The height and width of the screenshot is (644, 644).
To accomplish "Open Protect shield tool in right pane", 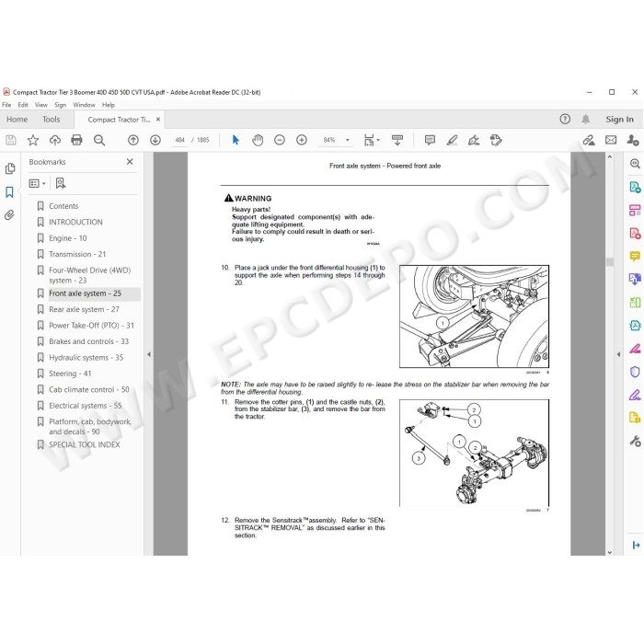I will point(635,372).
